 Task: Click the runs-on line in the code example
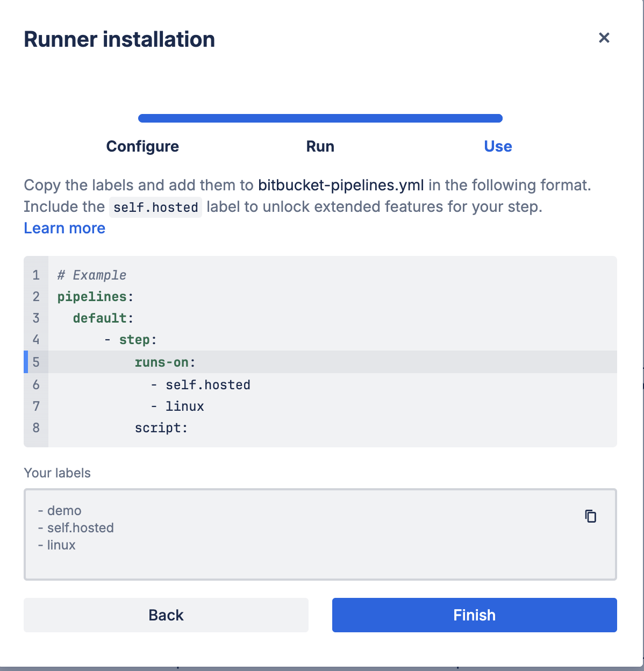point(165,362)
